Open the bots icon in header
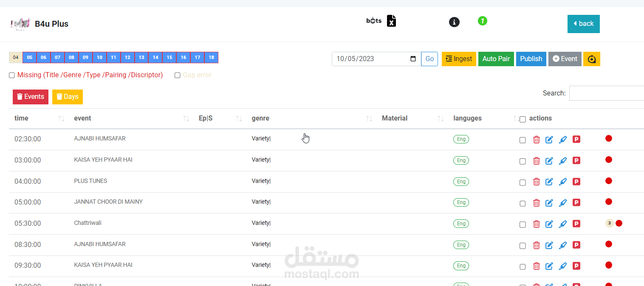Screen dimensions: 644x286 [x=374, y=20]
